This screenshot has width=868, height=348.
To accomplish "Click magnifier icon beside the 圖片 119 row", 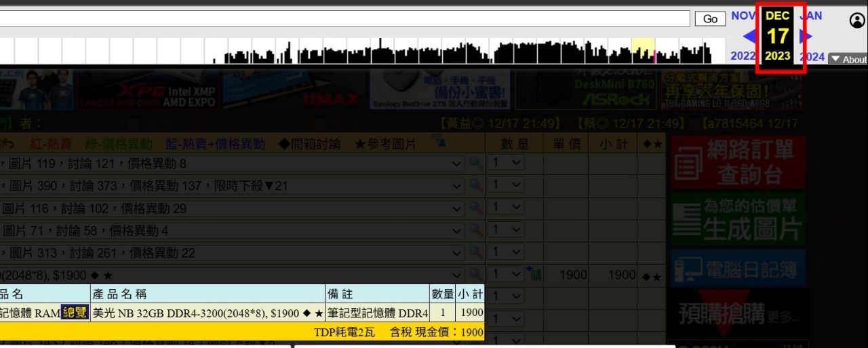I will [x=476, y=163].
